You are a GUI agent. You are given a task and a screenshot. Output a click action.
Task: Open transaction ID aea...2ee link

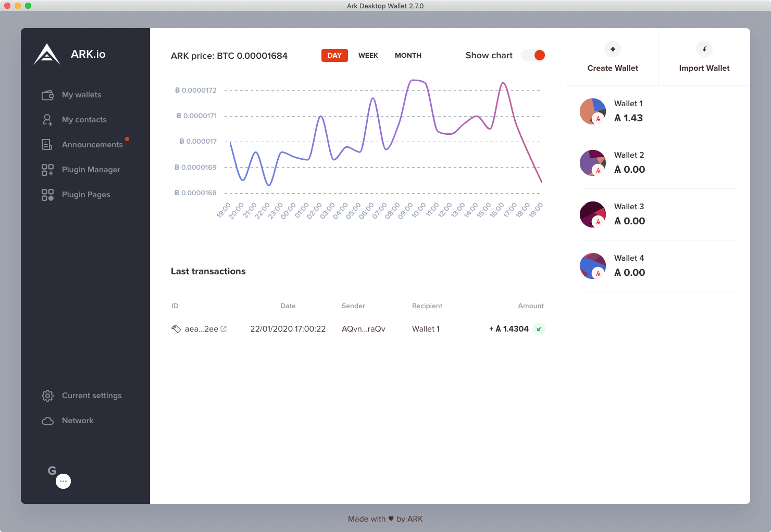pyautogui.click(x=202, y=329)
